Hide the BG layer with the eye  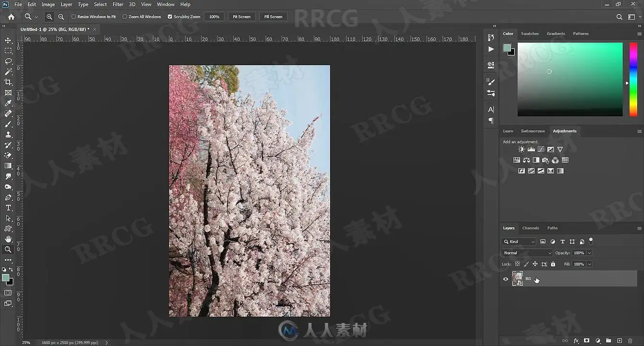505,279
